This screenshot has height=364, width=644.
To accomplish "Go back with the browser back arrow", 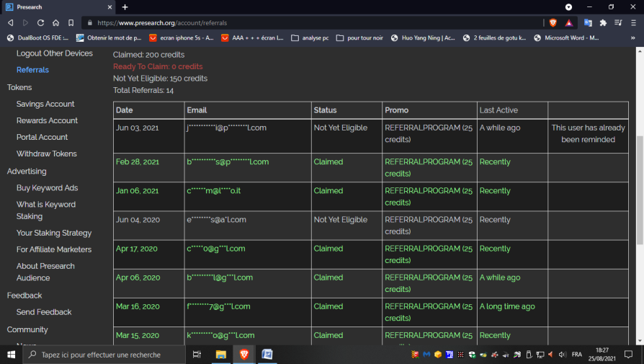I will (x=11, y=23).
